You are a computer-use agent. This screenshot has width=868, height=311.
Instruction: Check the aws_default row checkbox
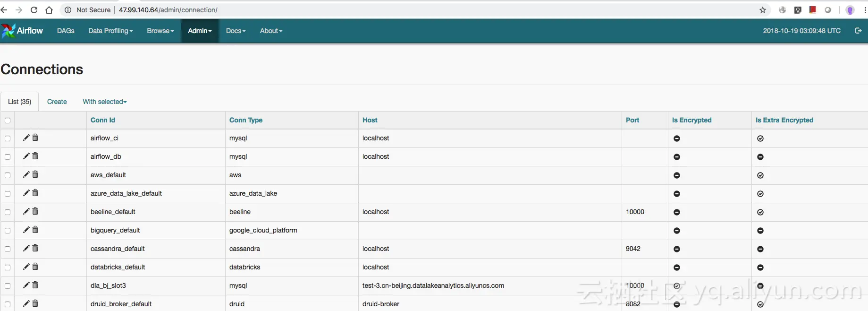point(8,175)
